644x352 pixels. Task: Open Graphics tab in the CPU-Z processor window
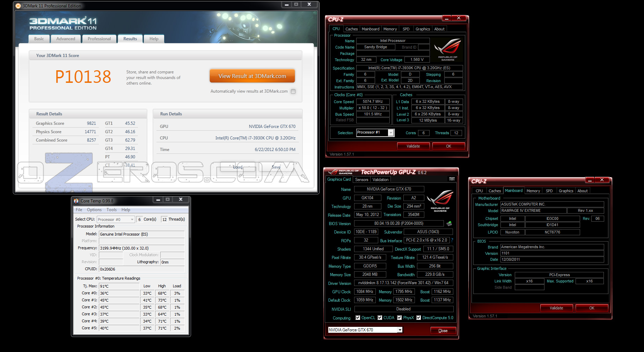point(423,29)
